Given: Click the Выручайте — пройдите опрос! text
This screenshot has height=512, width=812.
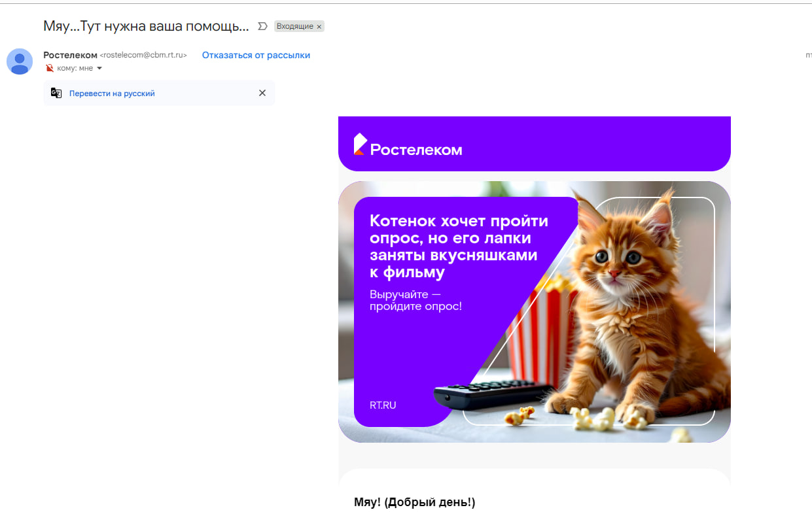Looking at the screenshot, I should pos(415,300).
